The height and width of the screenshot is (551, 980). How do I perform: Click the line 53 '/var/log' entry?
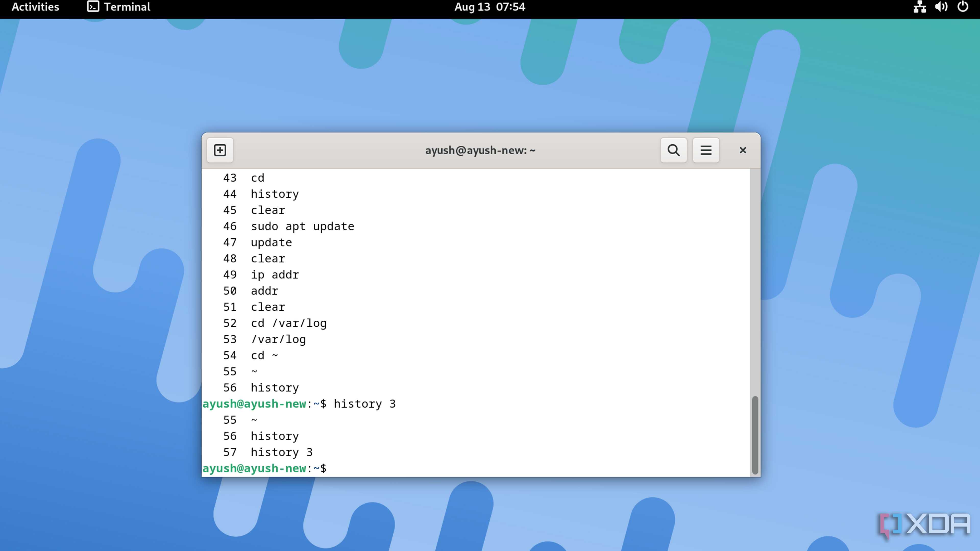click(278, 339)
